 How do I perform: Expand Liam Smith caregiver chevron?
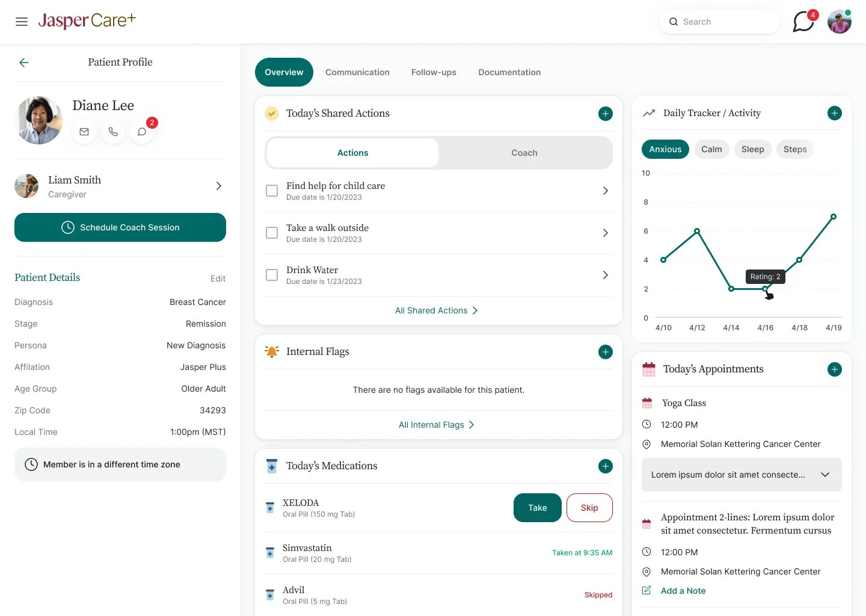point(219,186)
